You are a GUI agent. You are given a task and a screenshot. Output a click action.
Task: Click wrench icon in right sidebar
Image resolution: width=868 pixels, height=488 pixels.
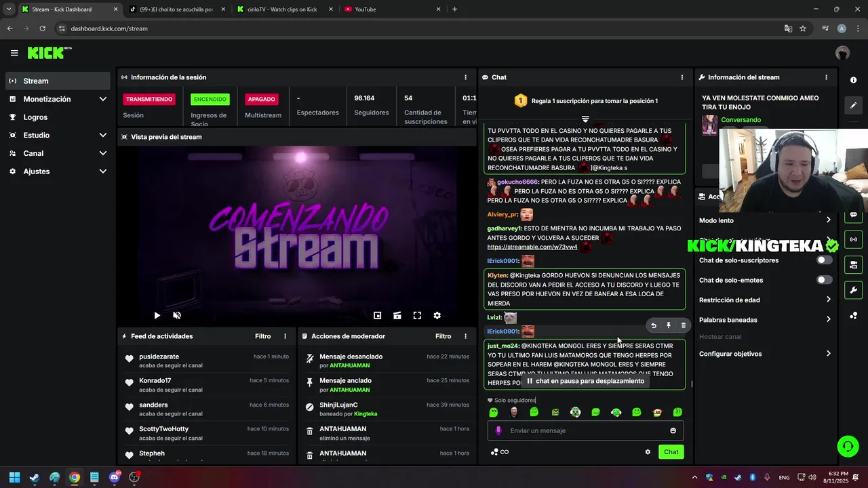[853, 290]
